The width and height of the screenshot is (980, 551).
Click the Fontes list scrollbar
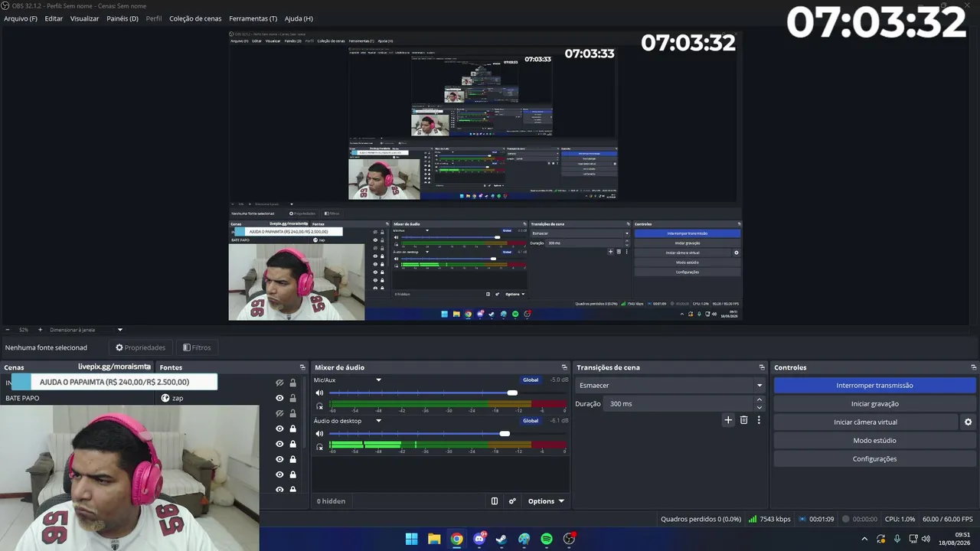pyautogui.click(x=305, y=413)
